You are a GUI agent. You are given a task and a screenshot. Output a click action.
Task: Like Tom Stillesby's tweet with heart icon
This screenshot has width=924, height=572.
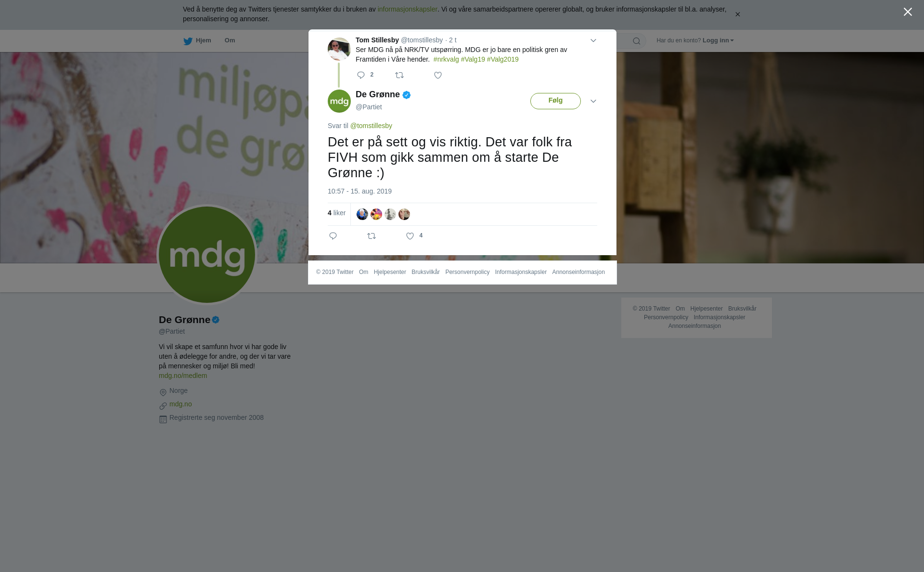tap(438, 75)
